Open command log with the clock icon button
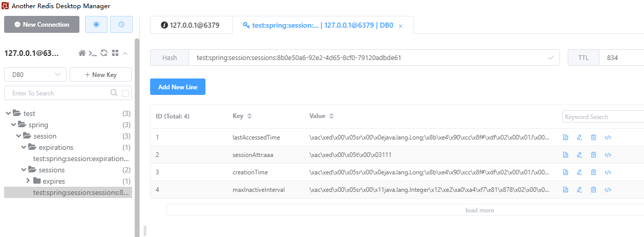This screenshot has width=644, height=237. [121, 24]
